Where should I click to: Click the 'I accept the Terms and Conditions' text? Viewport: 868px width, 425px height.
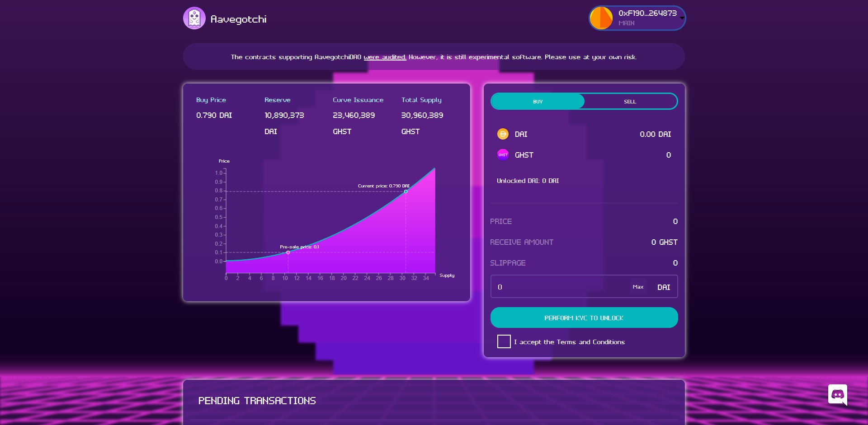point(570,342)
